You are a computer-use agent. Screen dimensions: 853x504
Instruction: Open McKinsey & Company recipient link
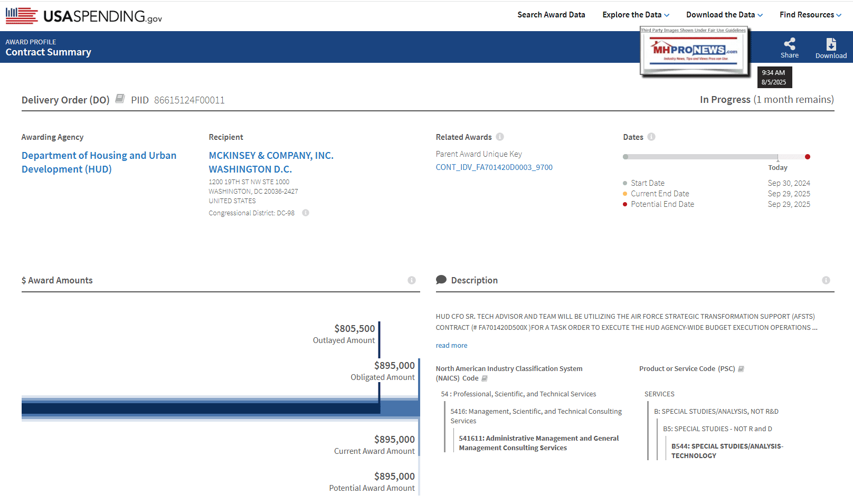(x=271, y=162)
